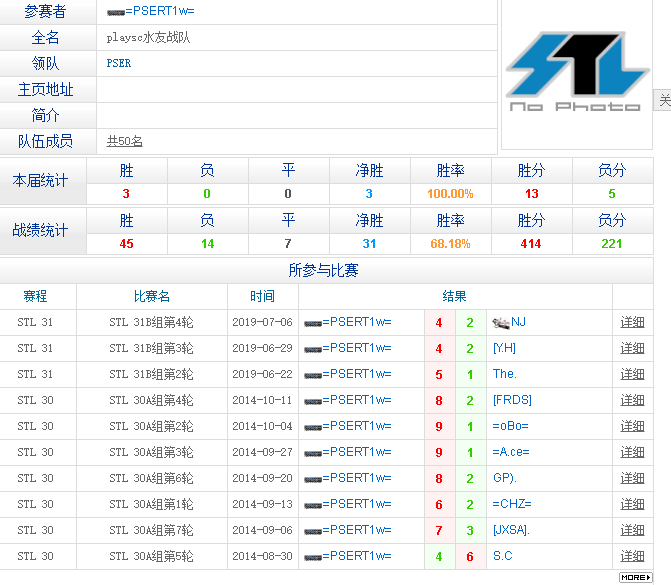Open =PSERT1w= link in the 2014-09-27 row
Image resolution: width=671 pixels, height=585 pixels.
click(x=357, y=452)
